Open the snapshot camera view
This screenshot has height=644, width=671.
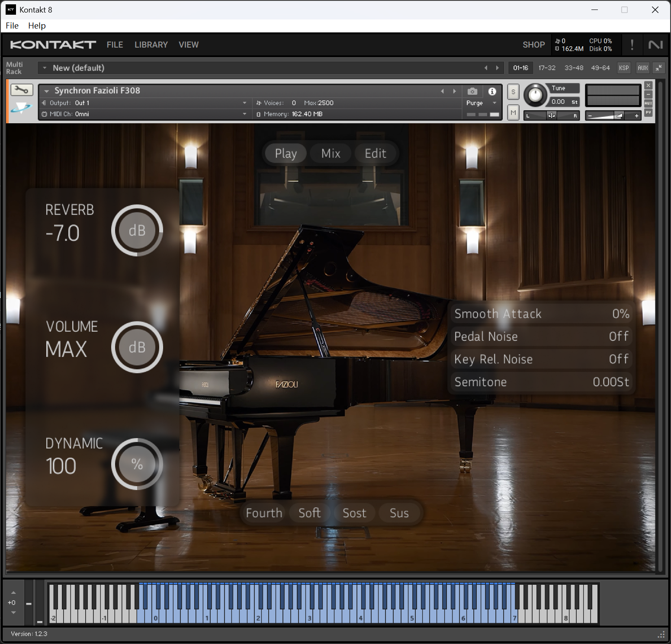pos(472,91)
